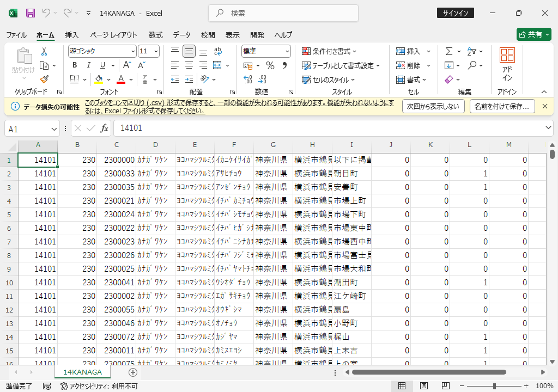Activate the Format Painter brush icon
This screenshot has height=392, width=558.
[x=44, y=79]
